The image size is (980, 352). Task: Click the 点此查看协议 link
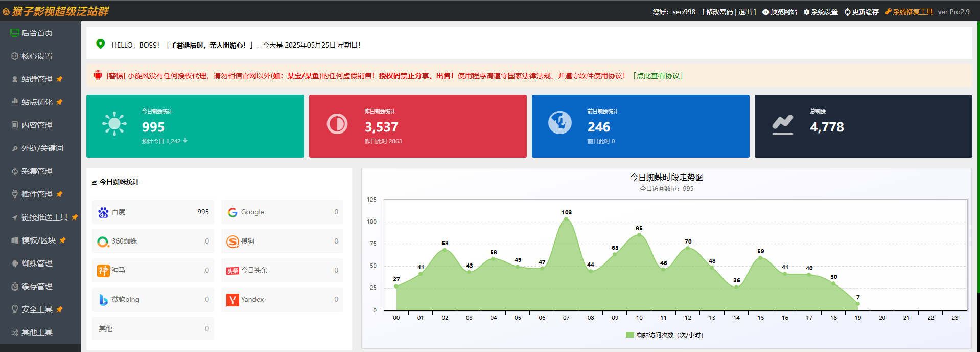click(x=658, y=76)
